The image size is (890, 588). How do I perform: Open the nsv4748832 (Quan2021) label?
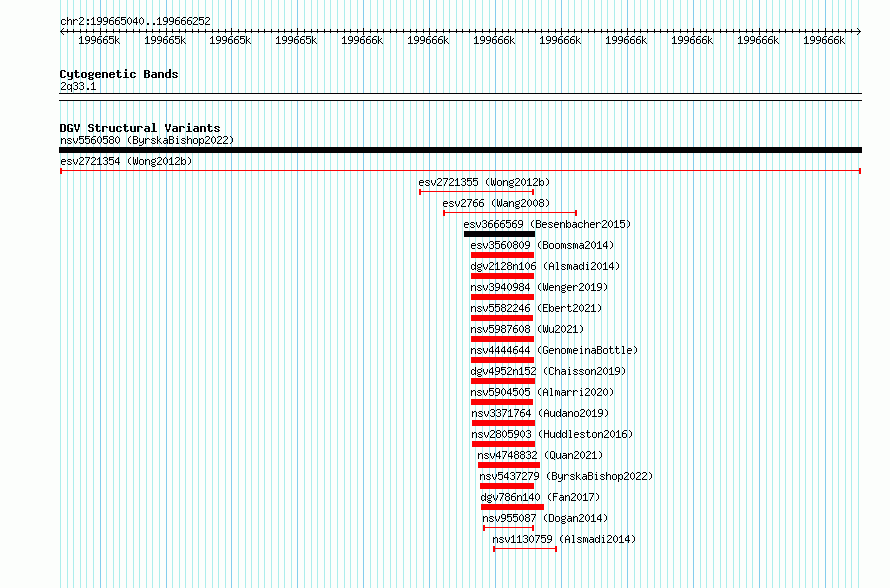coord(540,455)
